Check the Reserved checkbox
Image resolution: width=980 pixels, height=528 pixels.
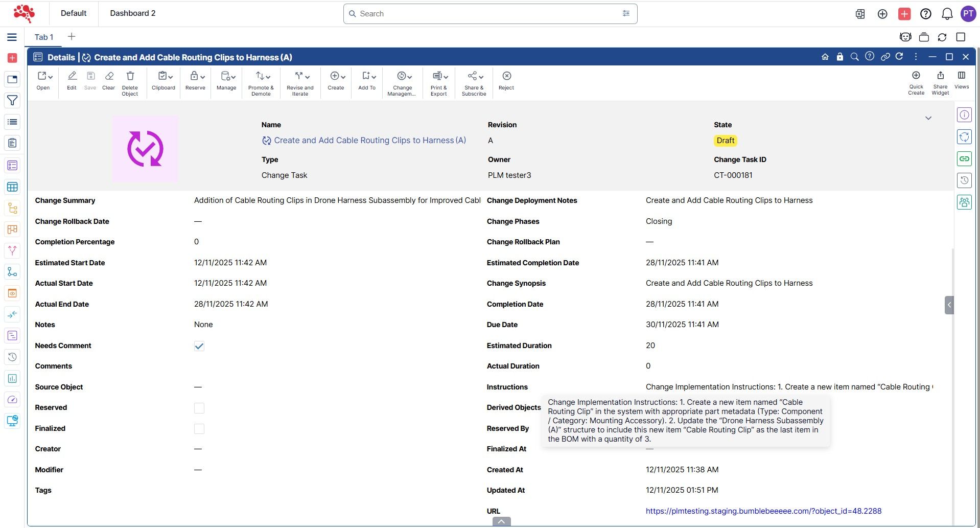[199, 408]
